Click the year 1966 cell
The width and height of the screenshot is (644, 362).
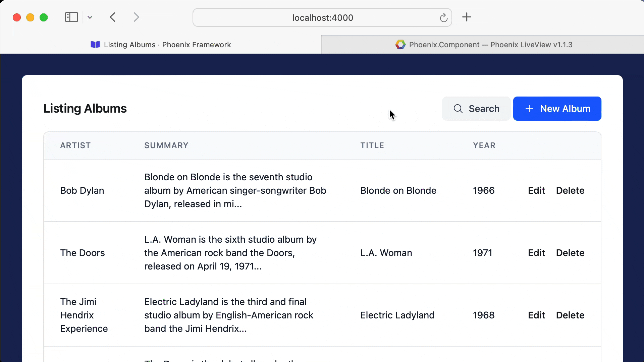coord(484,190)
